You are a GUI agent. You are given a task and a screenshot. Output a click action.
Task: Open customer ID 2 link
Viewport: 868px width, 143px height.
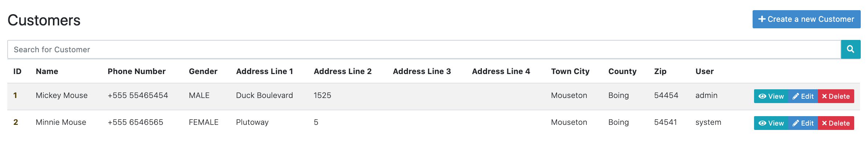click(16, 122)
